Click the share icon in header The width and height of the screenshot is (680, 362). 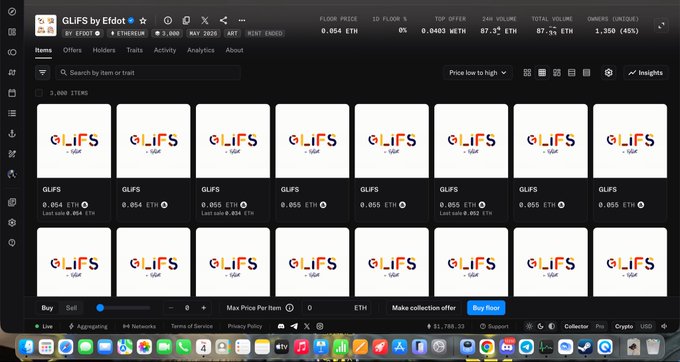[x=223, y=20]
